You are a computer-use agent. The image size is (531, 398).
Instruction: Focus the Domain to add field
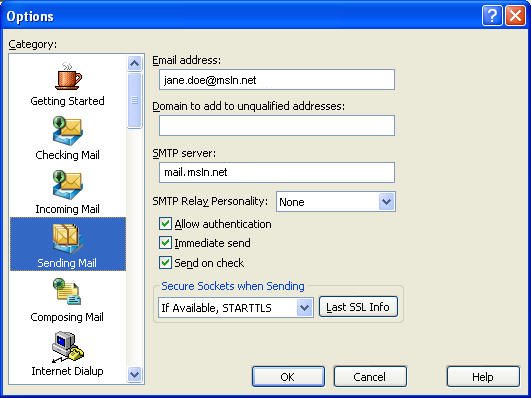click(x=277, y=126)
